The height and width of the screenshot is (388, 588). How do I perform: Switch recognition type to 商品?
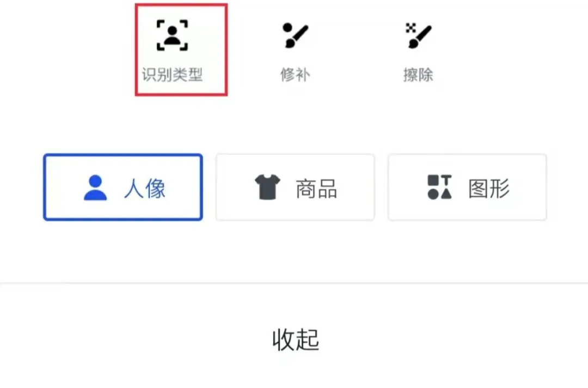tap(295, 187)
